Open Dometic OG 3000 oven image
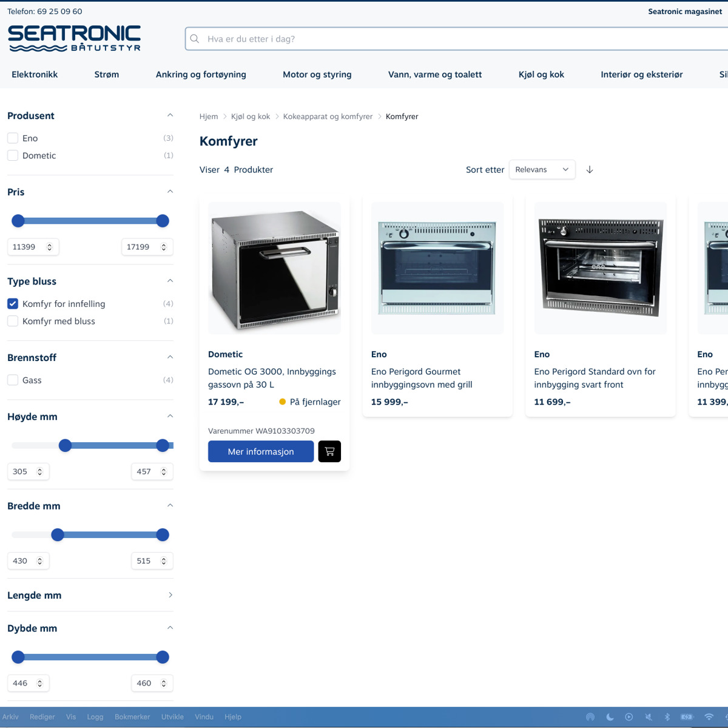Image resolution: width=728 pixels, height=728 pixels. pyautogui.click(x=274, y=268)
